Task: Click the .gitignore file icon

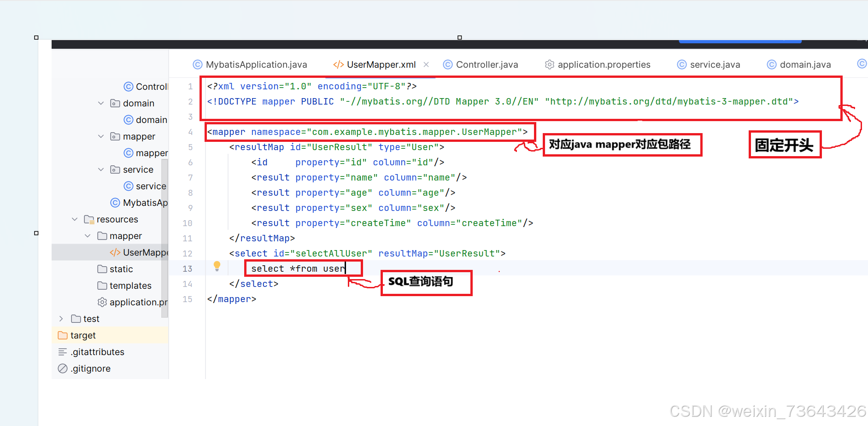Action: click(62, 368)
